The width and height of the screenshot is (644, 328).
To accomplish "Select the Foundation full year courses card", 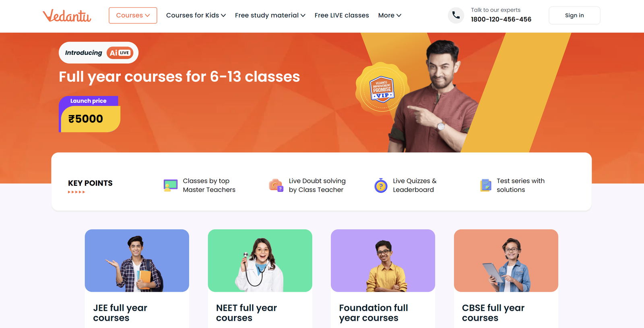I will coord(383,278).
